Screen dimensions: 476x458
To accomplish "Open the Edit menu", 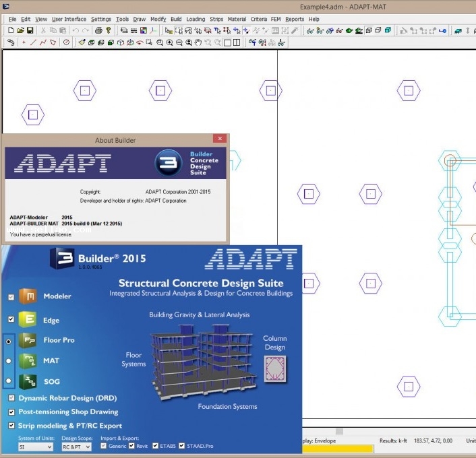I will pos(26,19).
